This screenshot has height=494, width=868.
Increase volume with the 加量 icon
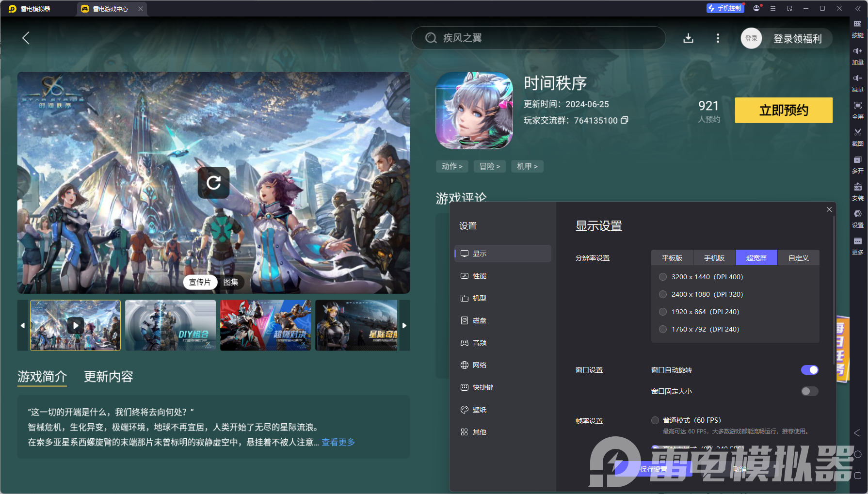click(857, 56)
